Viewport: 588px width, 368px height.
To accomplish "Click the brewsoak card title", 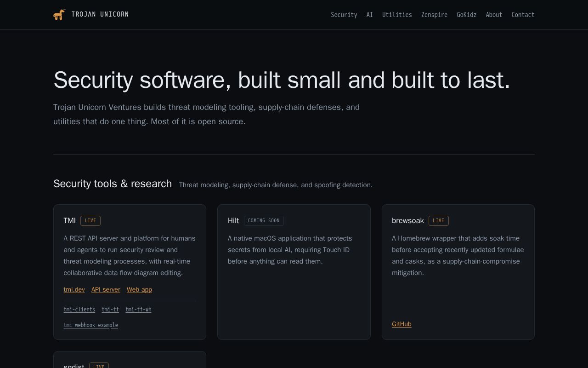I will point(408,221).
